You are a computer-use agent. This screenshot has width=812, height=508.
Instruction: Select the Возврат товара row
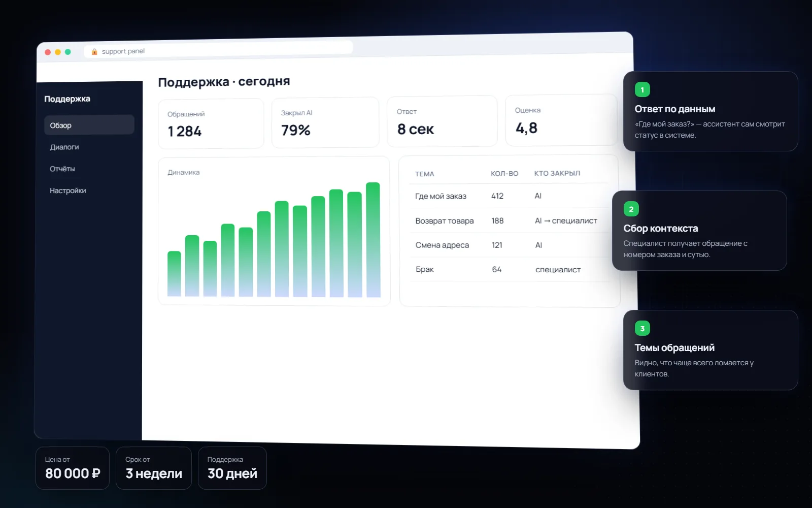pyautogui.click(x=509, y=220)
